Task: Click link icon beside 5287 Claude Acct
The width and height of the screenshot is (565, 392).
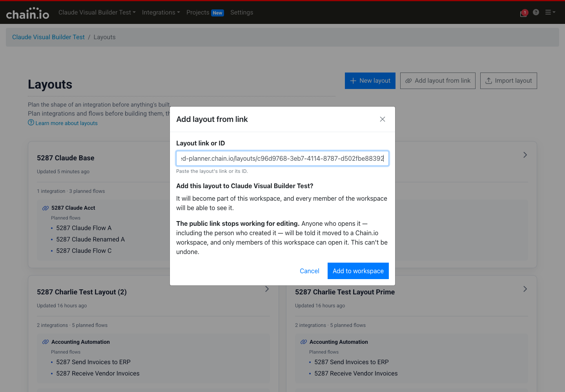Action: (46, 208)
